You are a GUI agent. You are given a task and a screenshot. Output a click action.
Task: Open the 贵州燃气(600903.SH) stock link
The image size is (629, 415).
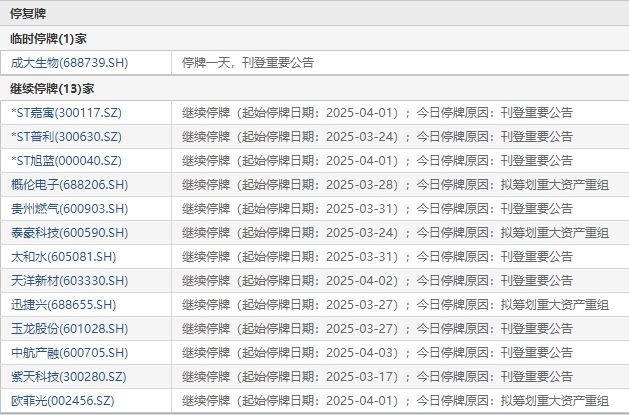click(69, 209)
